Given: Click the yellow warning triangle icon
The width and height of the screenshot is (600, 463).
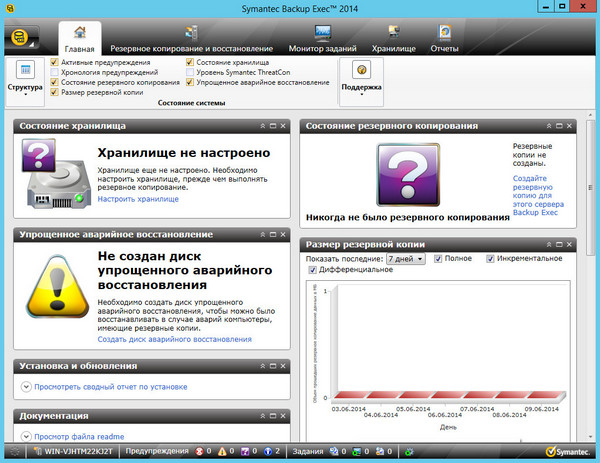Looking at the screenshot, I should [57, 286].
